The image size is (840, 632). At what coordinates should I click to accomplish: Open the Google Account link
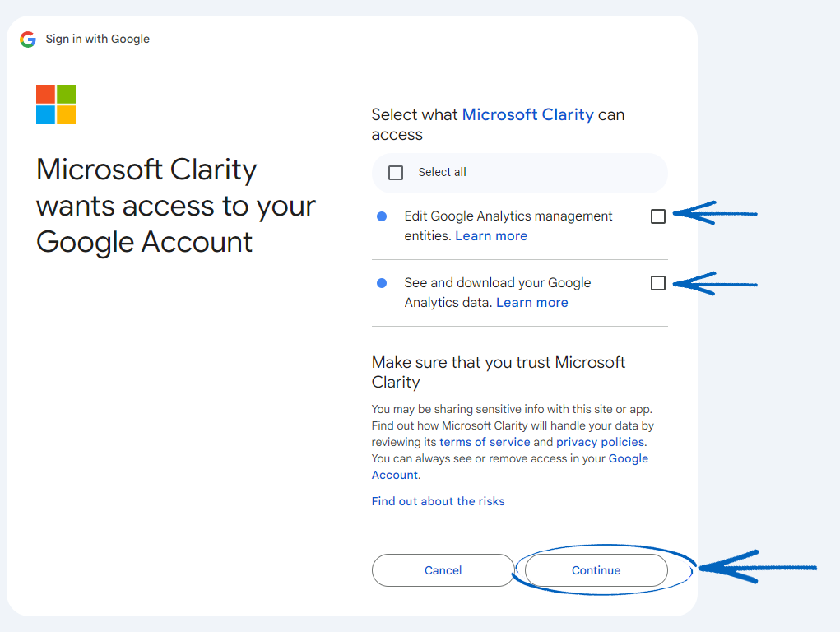click(510, 467)
